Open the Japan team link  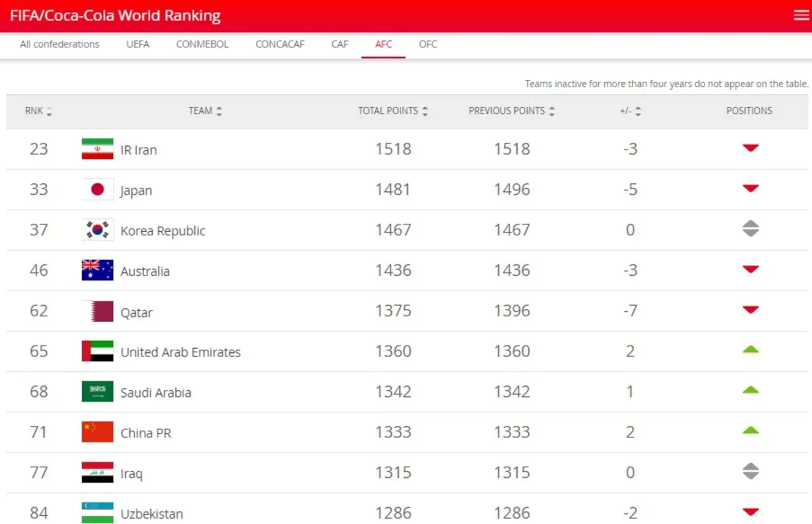(x=136, y=191)
